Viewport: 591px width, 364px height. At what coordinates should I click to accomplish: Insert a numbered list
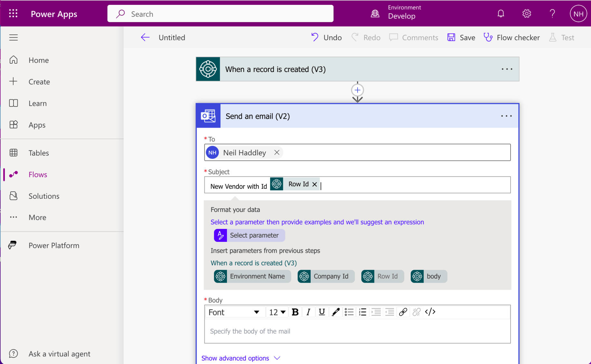click(x=362, y=312)
